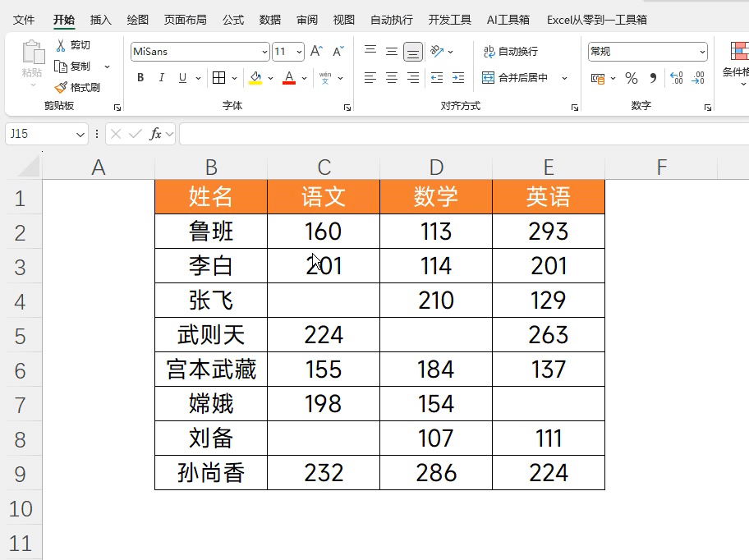This screenshot has height=560, width=749.
Task: Open the number format 常规 dropdown
Action: [x=702, y=52]
